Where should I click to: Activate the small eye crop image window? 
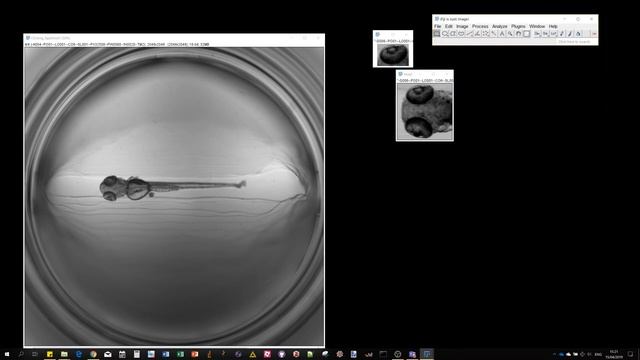pos(393,49)
